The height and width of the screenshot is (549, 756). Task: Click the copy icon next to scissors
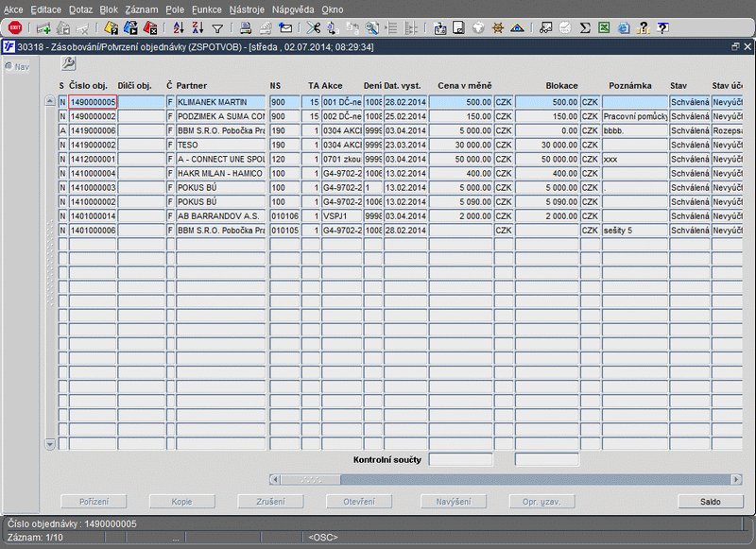coord(333,28)
